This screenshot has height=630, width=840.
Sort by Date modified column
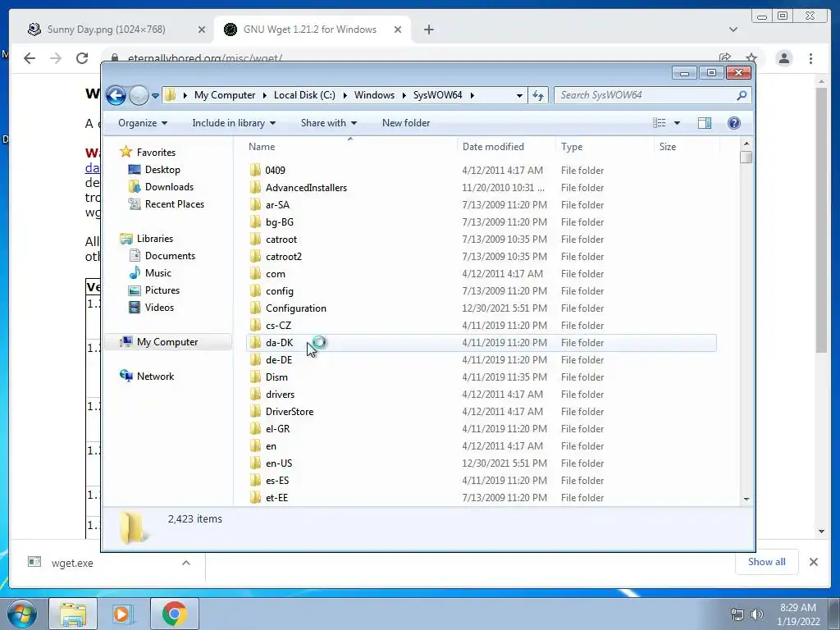506,147
